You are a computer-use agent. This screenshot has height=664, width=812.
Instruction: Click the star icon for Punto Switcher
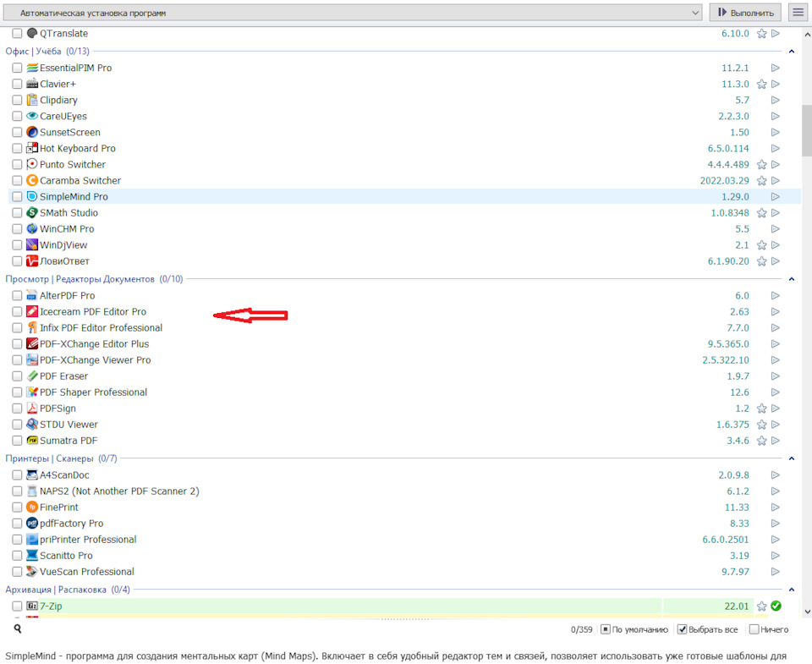(x=761, y=165)
